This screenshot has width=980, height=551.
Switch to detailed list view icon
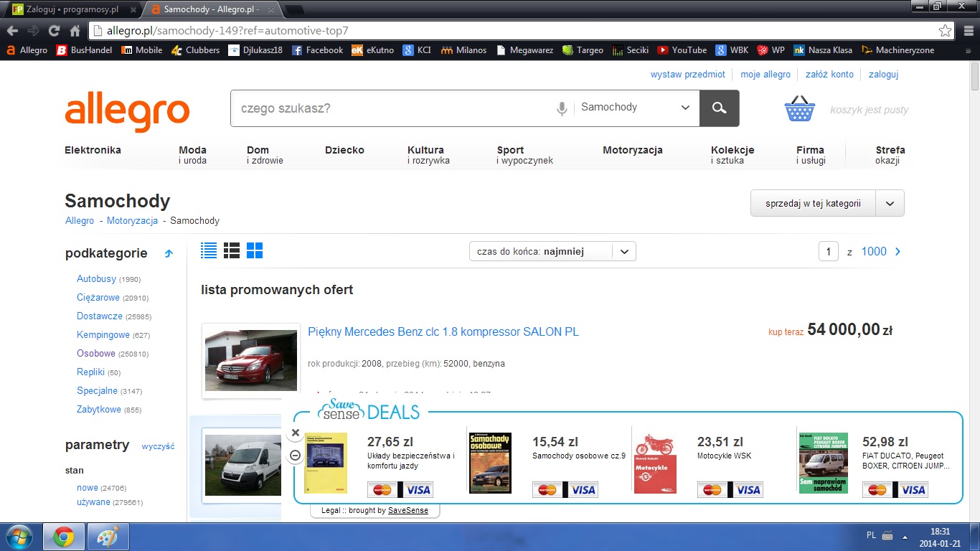pyautogui.click(x=209, y=250)
